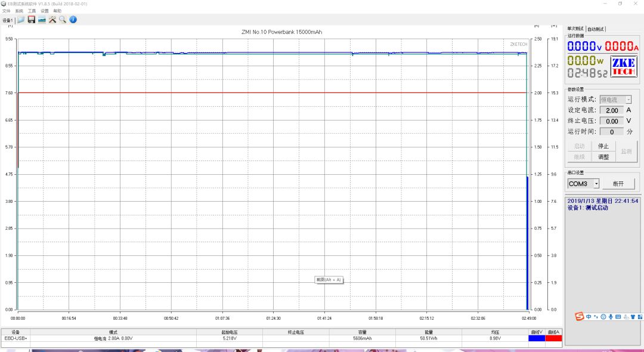The height and width of the screenshot is (352, 644).
Task: Click the floppy disk save icon
Action: coord(32,20)
